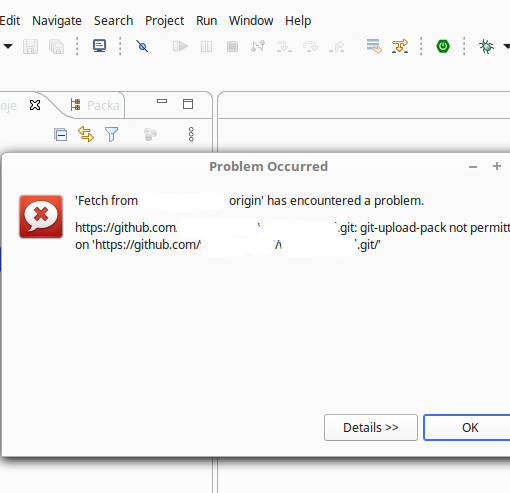Click the Collapse All icon
Screen dimensions: 510x493
[x=60, y=135]
